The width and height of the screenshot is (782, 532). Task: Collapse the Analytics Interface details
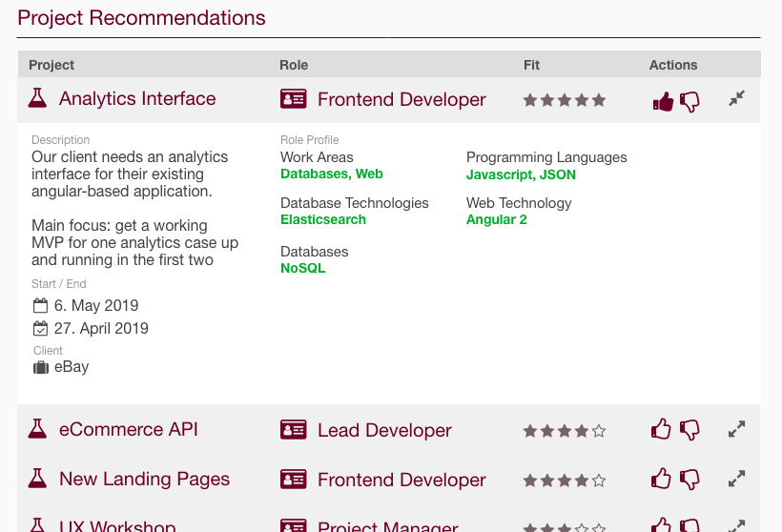(736, 98)
